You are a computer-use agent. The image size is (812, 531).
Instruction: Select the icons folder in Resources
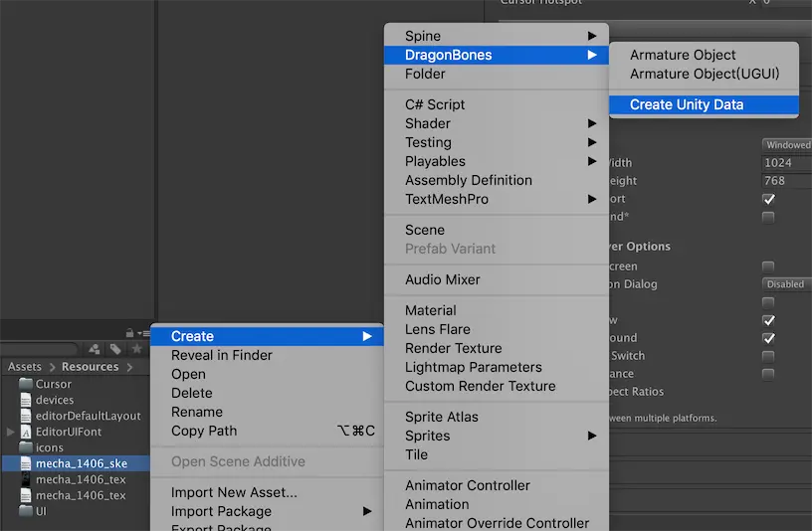tap(42, 447)
